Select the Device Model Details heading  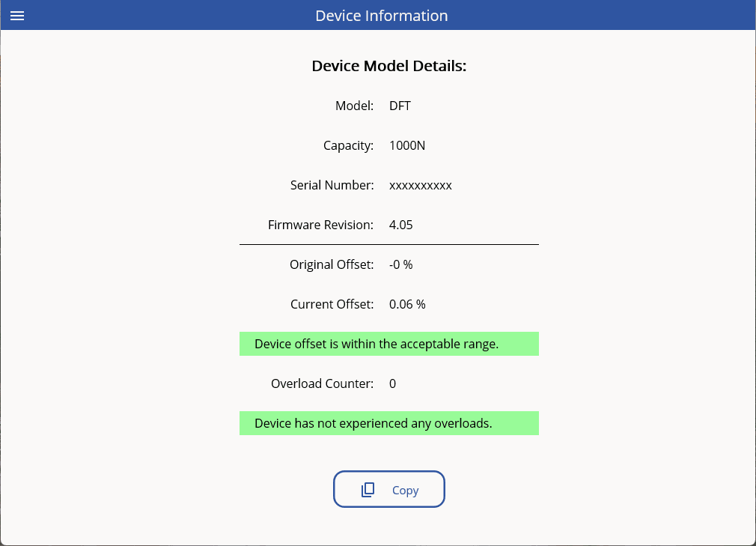388,66
